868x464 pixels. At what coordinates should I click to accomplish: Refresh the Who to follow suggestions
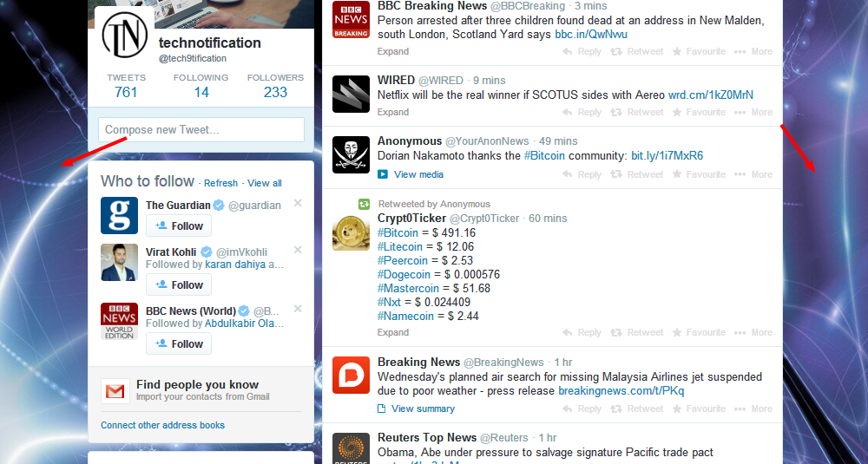[x=220, y=183]
